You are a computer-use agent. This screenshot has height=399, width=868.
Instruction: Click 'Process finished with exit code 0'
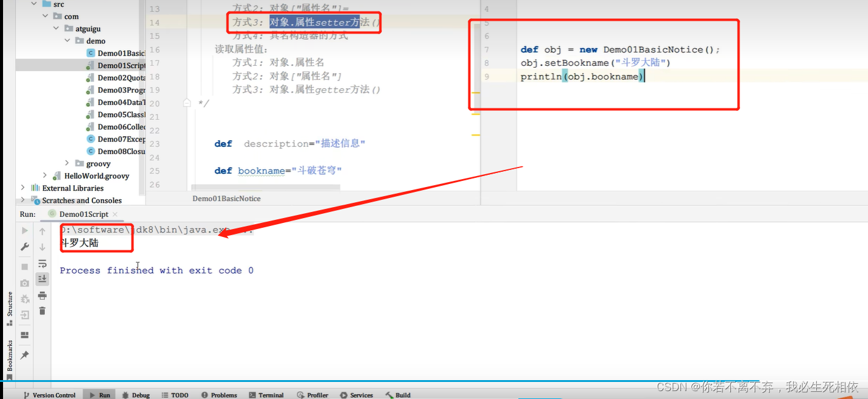157,270
